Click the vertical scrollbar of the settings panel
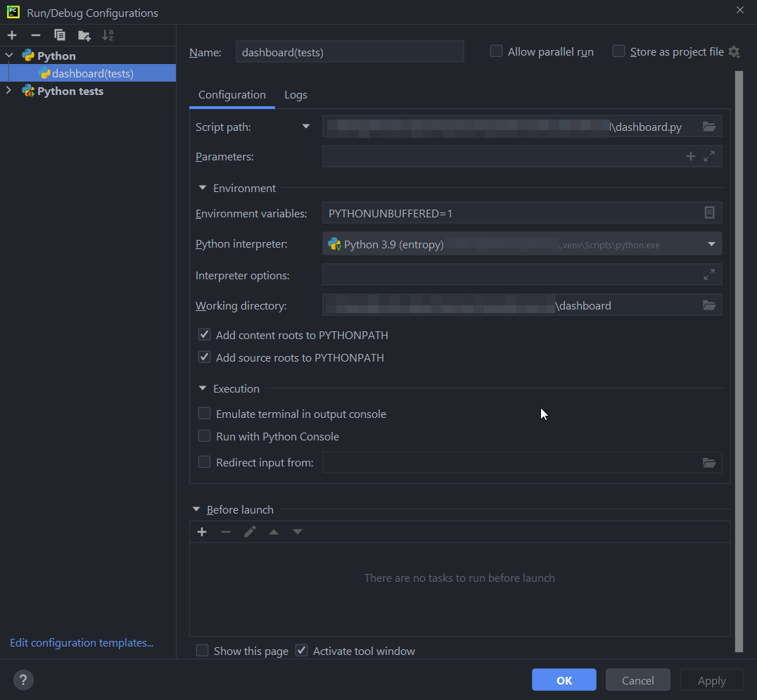Image resolution: width=757 pixels, height=700 pixels. pos(739,361)
